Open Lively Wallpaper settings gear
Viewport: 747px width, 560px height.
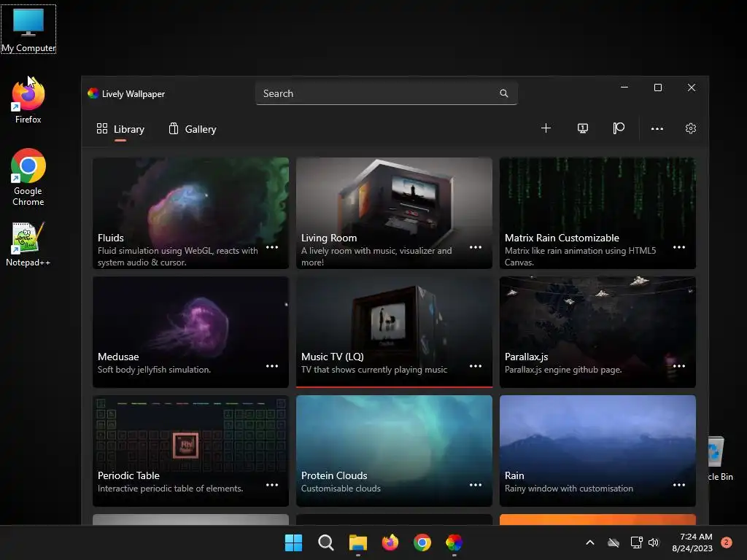pos(690,128)
